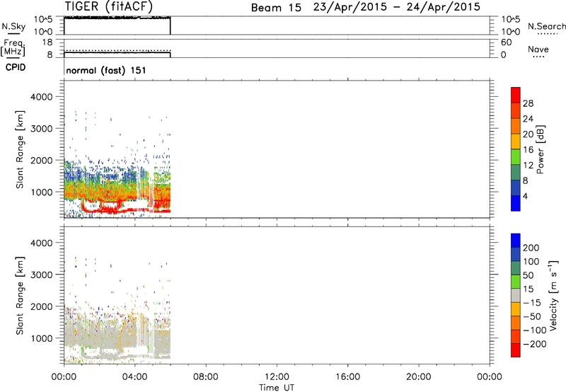
Task: Click the blue bottom segment of the power colorbar
Action: tap(516, 203)
